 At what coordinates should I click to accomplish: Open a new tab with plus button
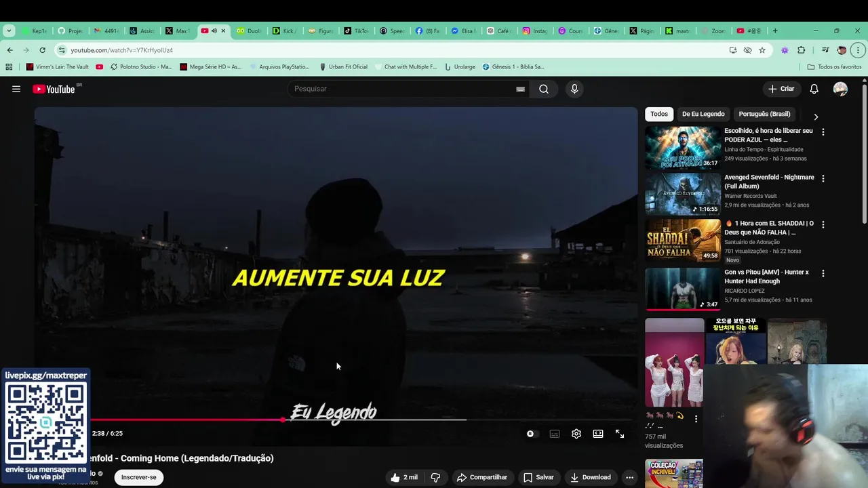pyautogui.click(x=775, y=30)
